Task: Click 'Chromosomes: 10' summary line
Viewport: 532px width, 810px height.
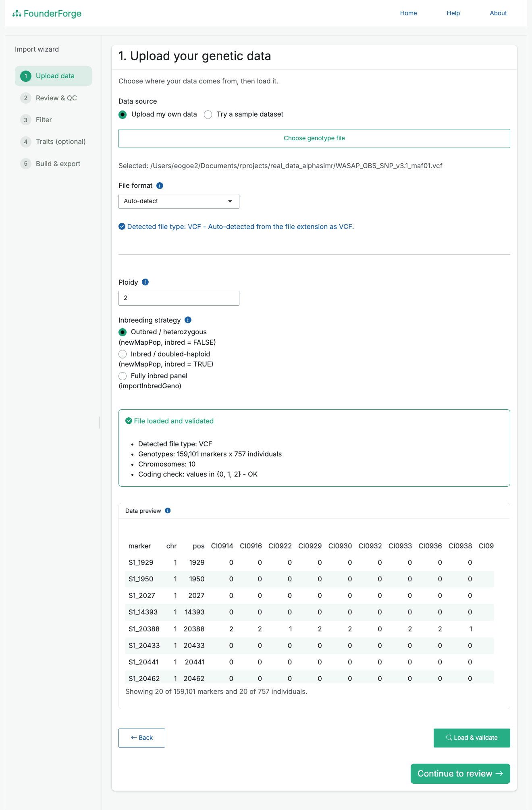Action: point(167,464)
